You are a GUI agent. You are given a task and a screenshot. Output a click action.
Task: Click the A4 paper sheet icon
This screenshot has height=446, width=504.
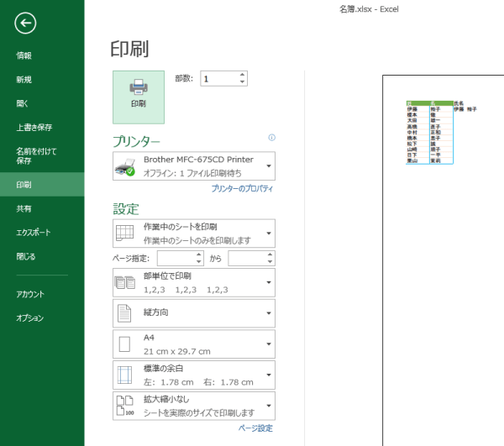coord(124,344)
